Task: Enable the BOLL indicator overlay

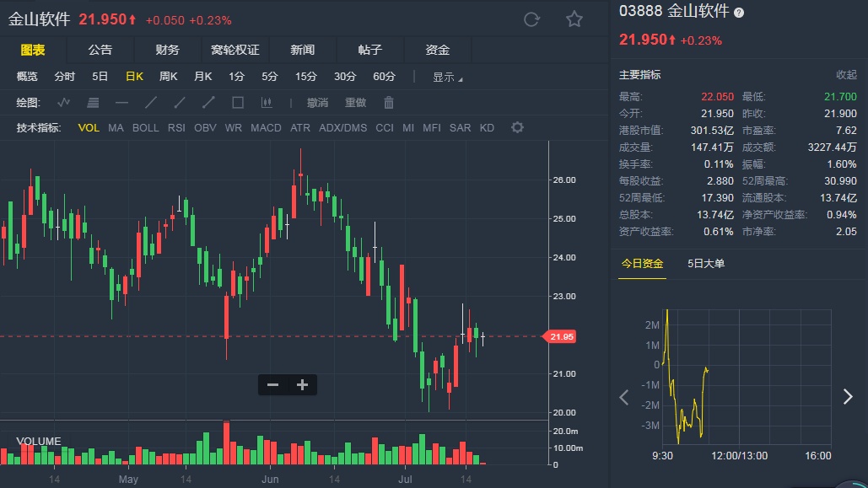Action: 145,128
